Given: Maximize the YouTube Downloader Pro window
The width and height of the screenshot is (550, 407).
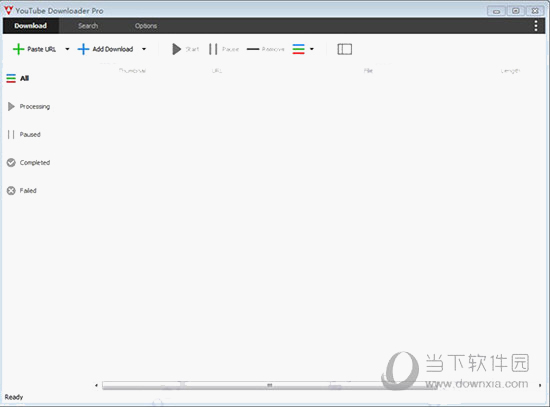Looking at the screenshot, I should [516, 11].
